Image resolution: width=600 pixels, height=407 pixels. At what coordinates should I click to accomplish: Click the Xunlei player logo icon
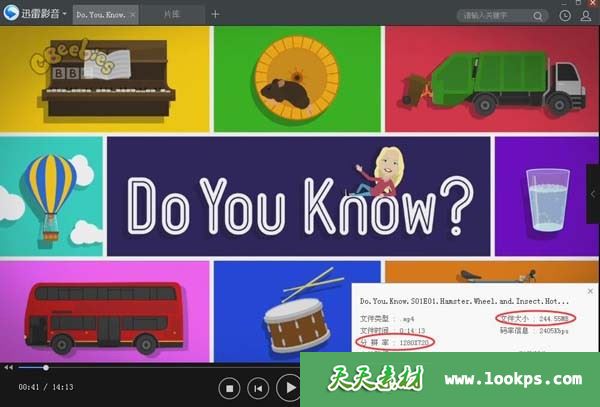pyautogui.click(x=12, y=14)
